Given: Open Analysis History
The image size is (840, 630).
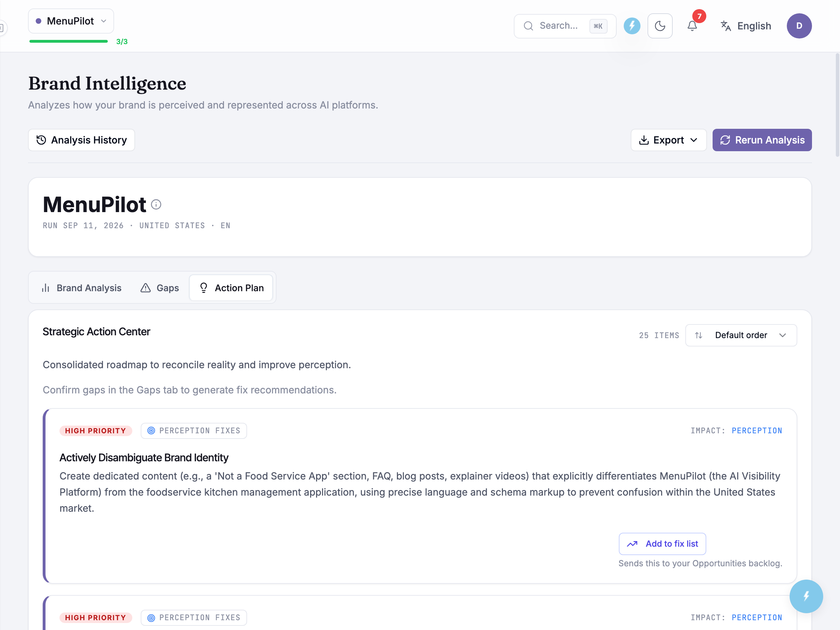Looking at the screenshot, I should pyautogui.click(x=82, y=140).
